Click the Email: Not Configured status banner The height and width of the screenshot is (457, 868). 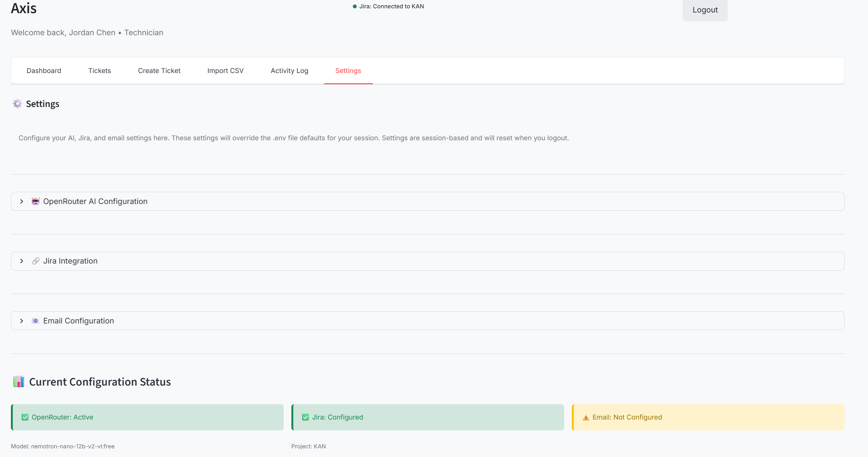pos(708,417)
